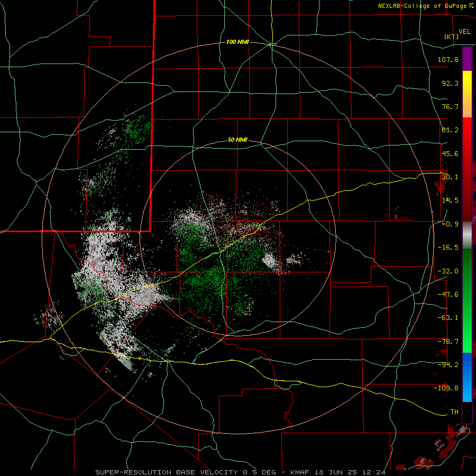Click the -63.1 scale value

pyautogui.click(x=448, y=318)
